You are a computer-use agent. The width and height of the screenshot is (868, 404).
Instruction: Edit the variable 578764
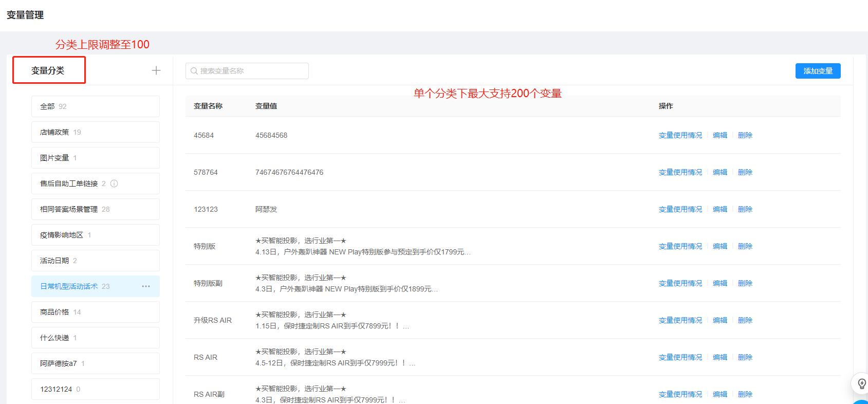coord(720,172)
